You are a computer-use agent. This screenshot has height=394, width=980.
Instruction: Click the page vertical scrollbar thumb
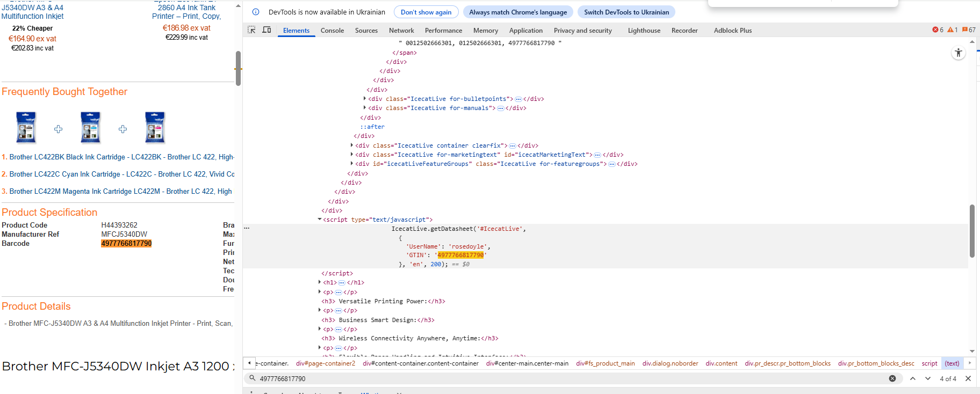pyautogui.click(x=238, y=68)
